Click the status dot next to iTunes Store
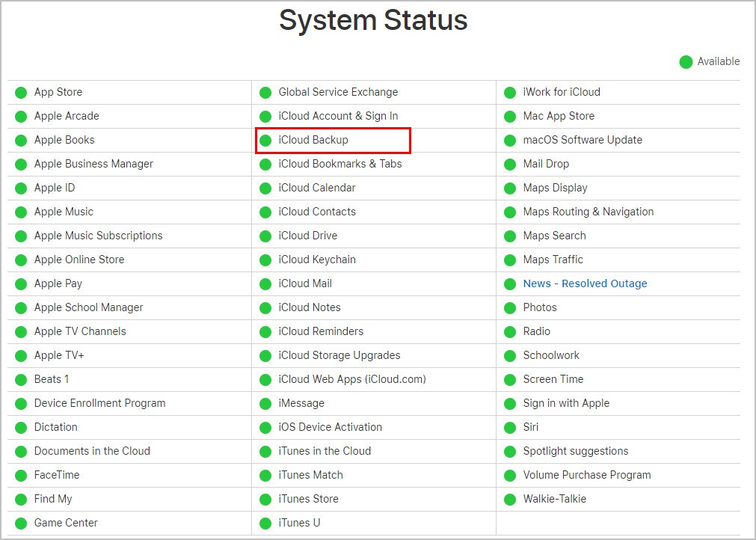Image resolution: width=756 pixels, height=540 pixels. pos(265,500)
